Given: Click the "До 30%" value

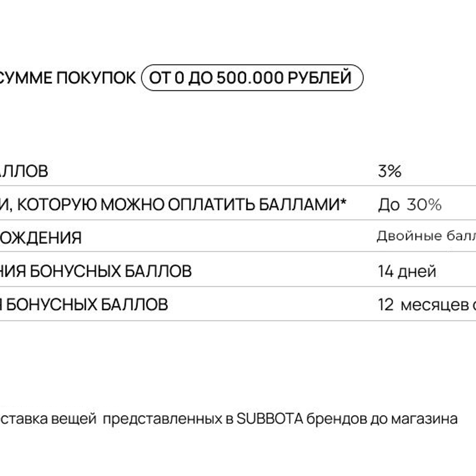Looking at the screenshot, I should point(410,205).
